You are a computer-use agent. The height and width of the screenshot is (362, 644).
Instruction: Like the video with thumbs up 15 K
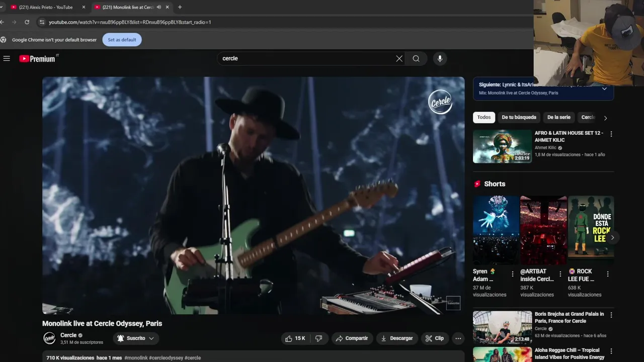pos(295,338)
